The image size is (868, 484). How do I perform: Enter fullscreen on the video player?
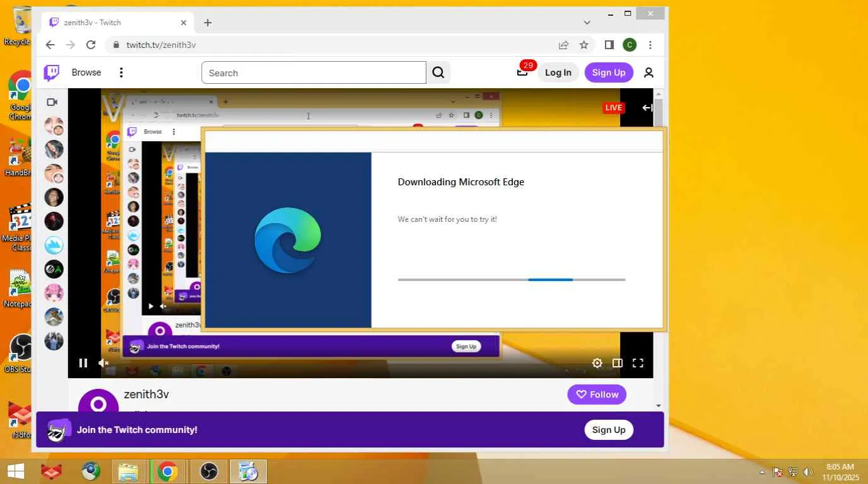(x=638, y=363)
